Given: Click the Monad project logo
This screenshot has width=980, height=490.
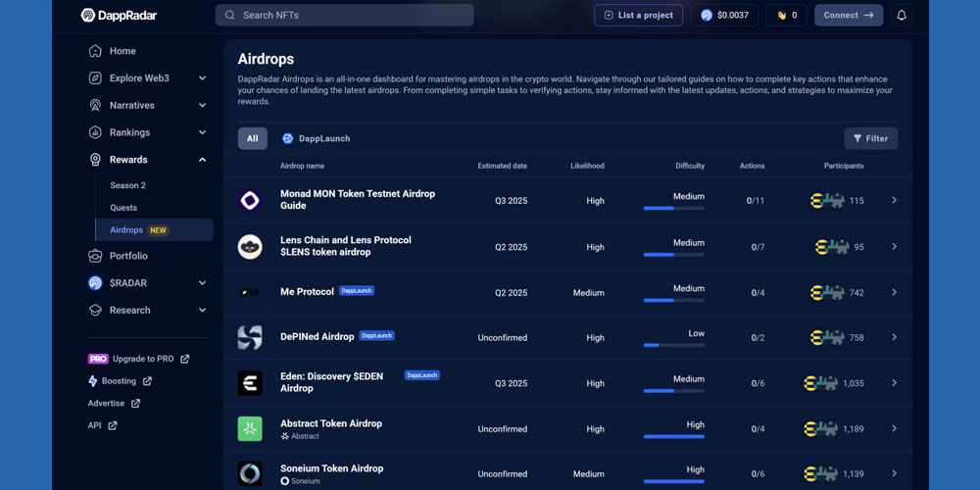Looking at the screenshot, I should coord(250,201).
